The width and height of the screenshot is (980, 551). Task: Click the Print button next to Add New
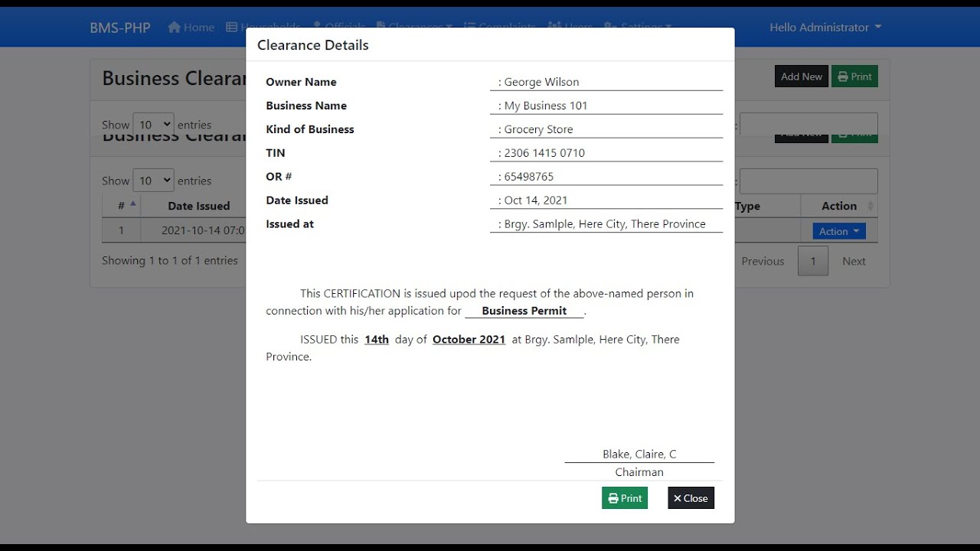point(854,77)
